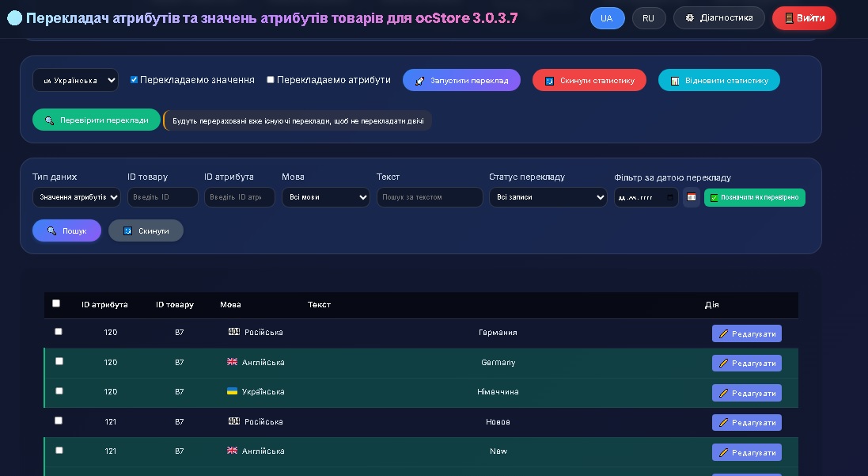Open the Статус перекладу dropdown
This screenshot has height=476, width=868.
(548, 197)
